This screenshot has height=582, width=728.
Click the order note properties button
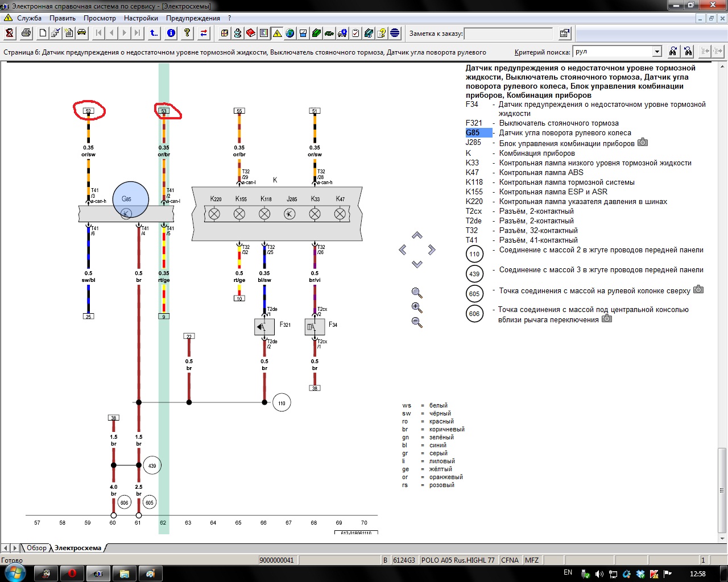tap(564, 34)
